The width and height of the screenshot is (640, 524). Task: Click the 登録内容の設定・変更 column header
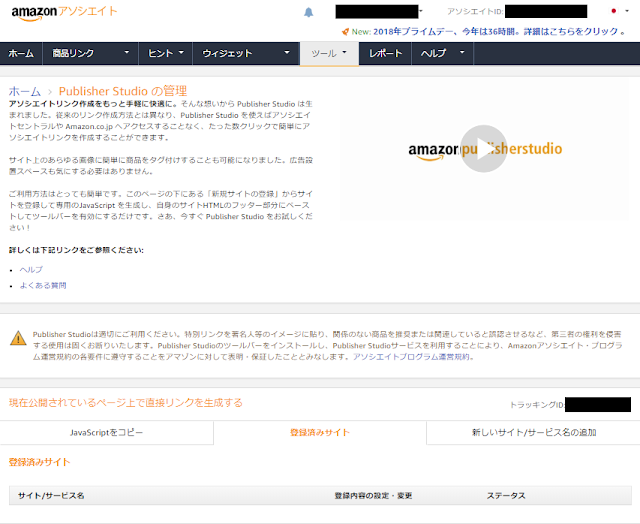(373, 496)
